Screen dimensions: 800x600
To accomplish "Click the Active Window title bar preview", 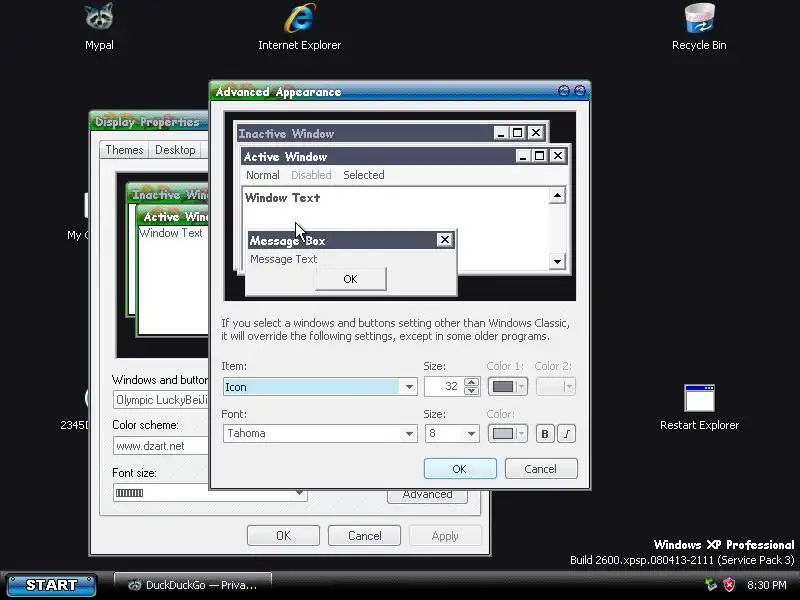I will 379,156.
